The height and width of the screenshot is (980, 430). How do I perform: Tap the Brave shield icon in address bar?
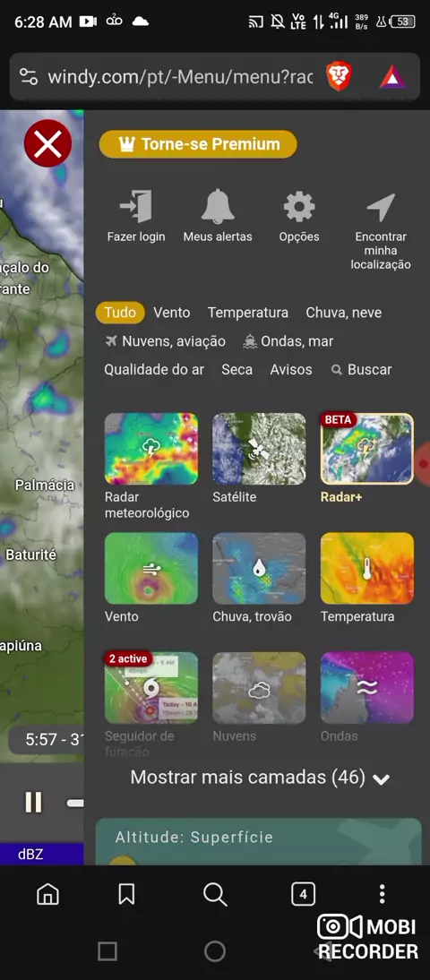[x=340, y=77]
